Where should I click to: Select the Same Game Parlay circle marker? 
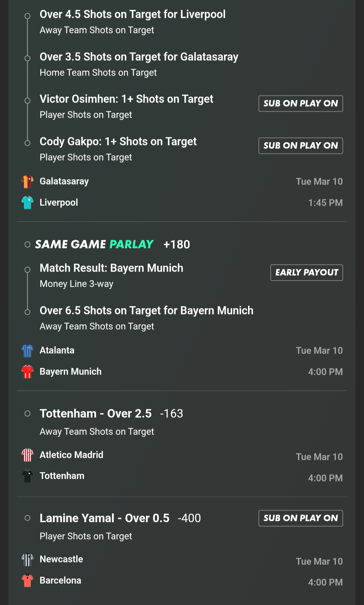pyautogui.click(x=28, y=244)
